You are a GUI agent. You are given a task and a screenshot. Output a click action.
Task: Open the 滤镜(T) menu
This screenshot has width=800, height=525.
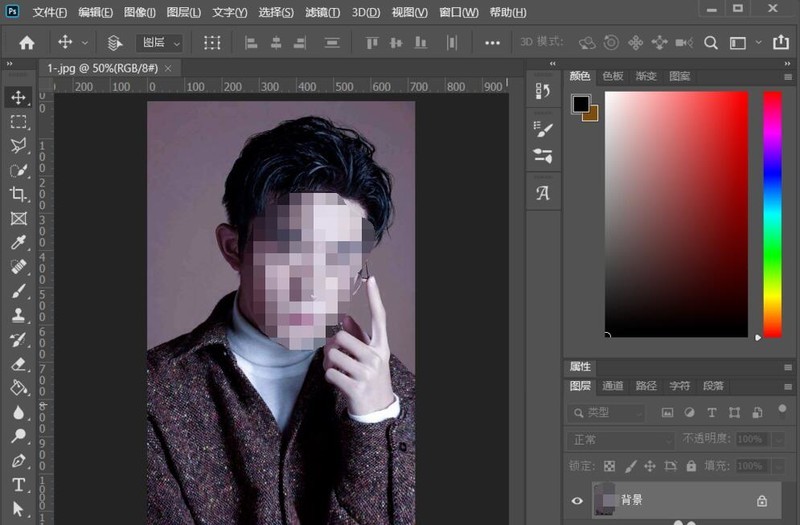coord(322,12)
